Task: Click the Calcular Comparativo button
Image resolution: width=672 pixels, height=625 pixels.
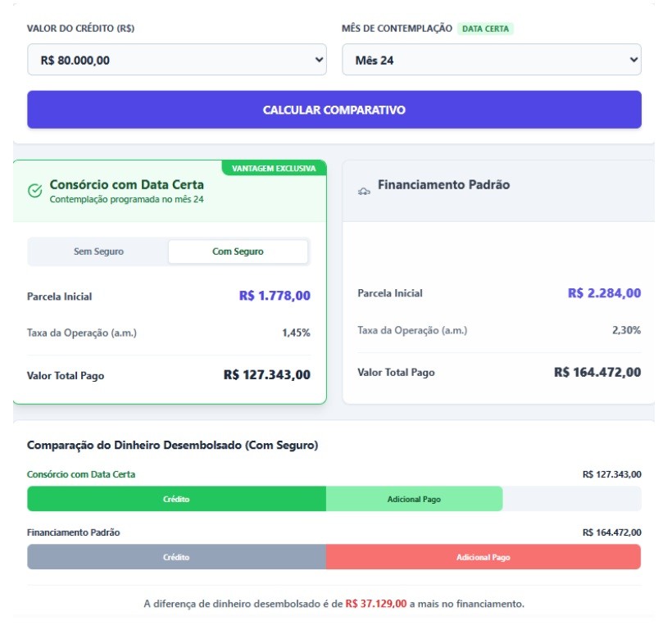Action: point(334,110)
